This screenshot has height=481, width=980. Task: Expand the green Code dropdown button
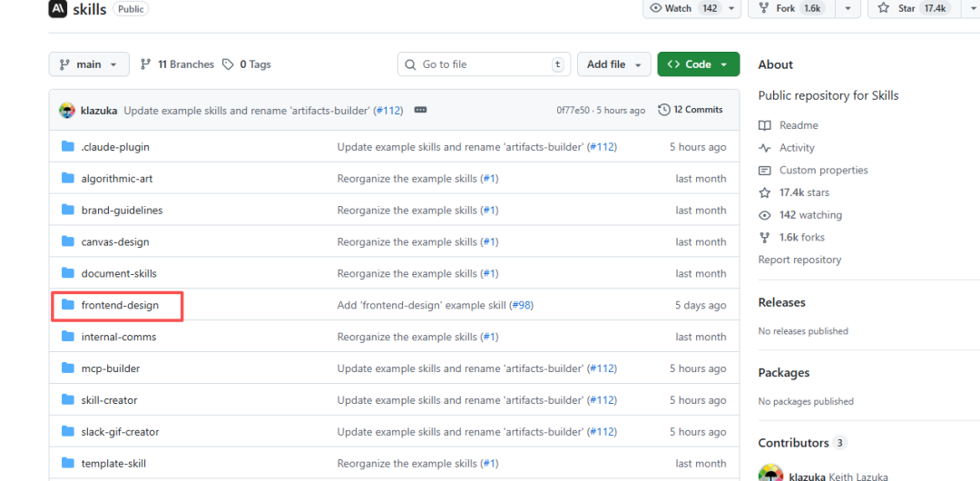698,64
